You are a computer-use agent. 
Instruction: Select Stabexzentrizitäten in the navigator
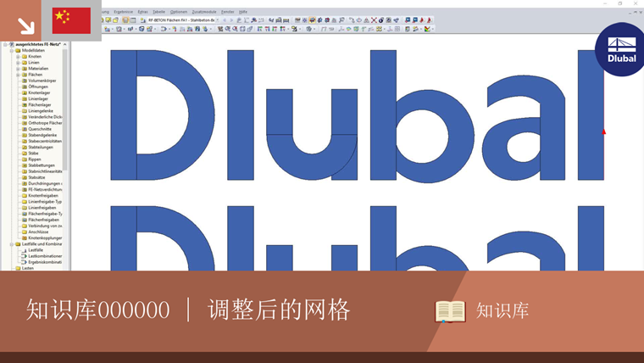45,141
